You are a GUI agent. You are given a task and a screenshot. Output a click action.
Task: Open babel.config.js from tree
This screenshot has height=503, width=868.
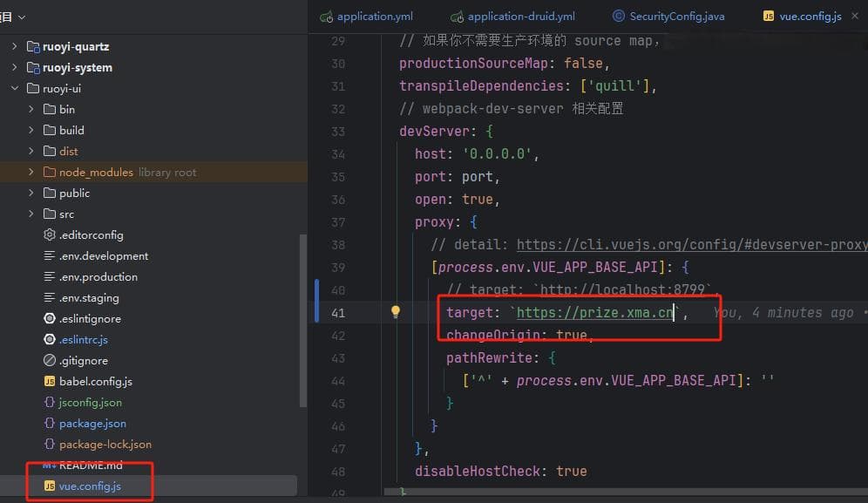tap(96, 381)
